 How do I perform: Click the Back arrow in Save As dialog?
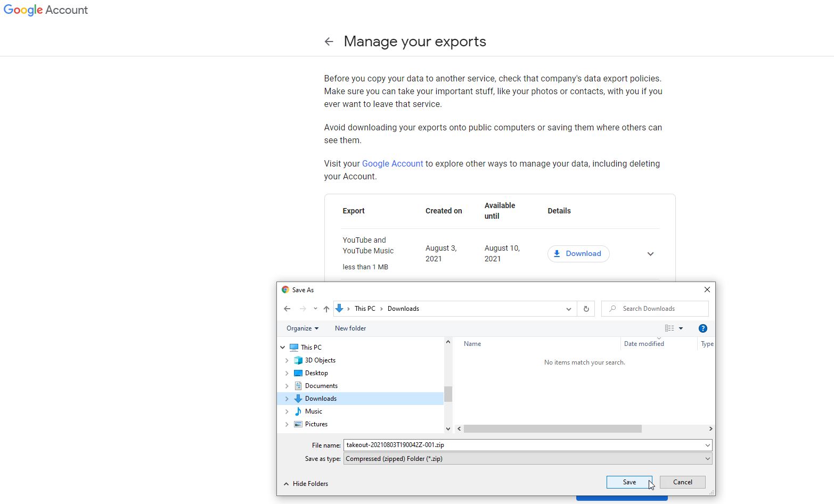pyautogui.click(x=287, y=309)
